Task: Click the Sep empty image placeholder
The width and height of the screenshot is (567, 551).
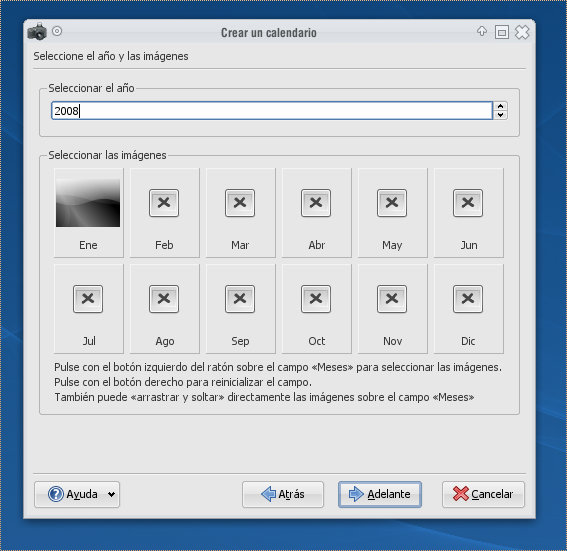Action: (240, 299)
